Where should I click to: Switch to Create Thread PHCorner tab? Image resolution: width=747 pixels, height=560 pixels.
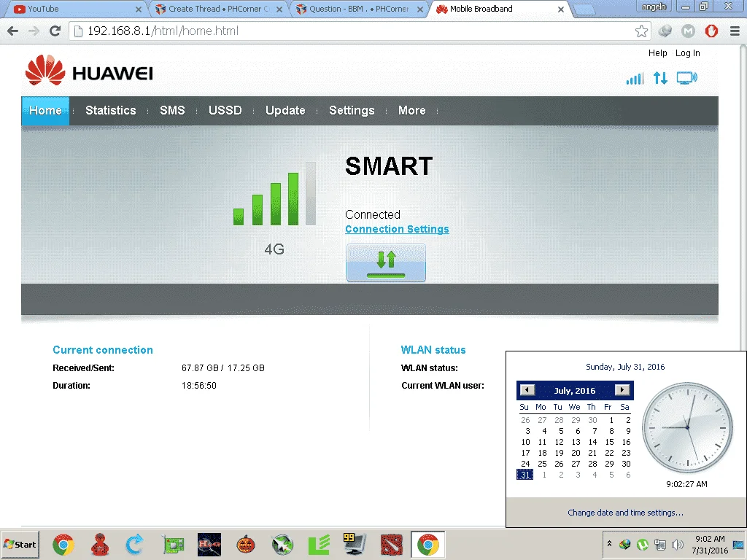click(x=218, y=9)
